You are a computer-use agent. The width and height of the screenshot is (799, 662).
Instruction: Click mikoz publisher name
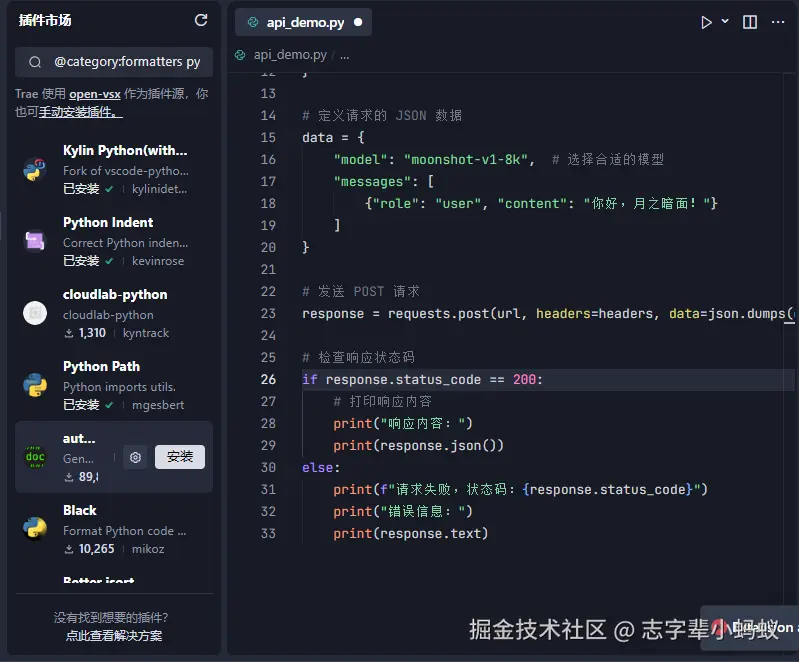pyautogui.click(x=148, y=549)
